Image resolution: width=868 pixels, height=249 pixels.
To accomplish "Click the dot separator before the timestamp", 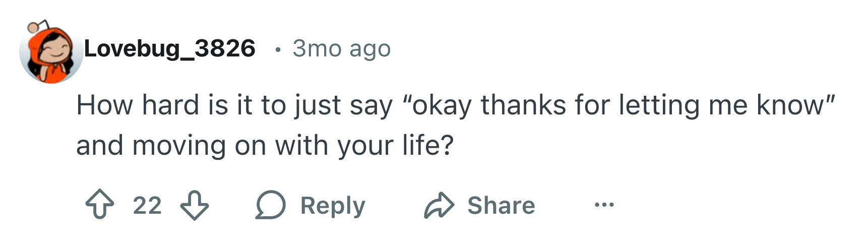I will pyautogui.click(x=277, y=49).
